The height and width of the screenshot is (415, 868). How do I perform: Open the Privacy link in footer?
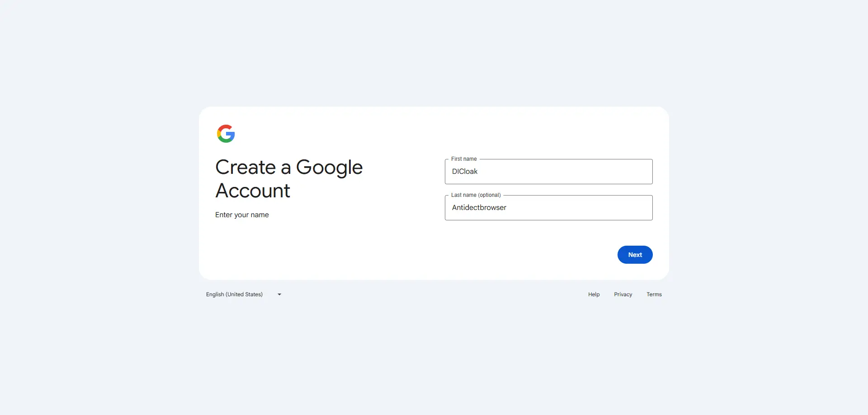tap(623, 294)
